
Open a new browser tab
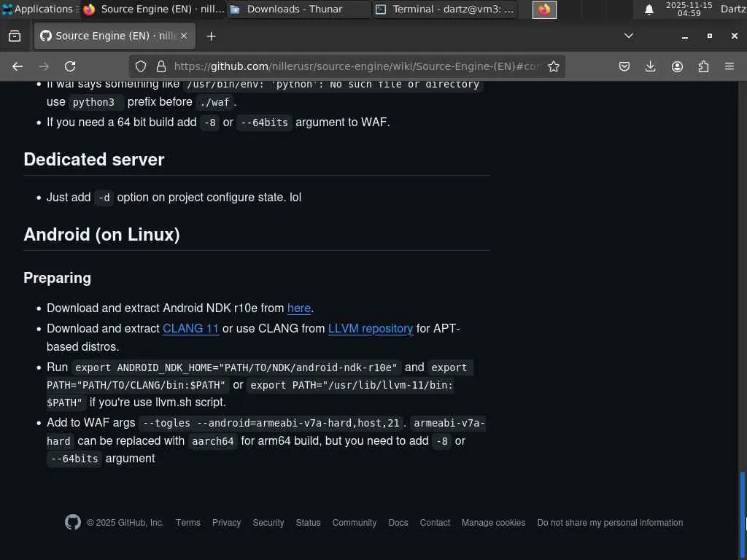click(211, 36)
